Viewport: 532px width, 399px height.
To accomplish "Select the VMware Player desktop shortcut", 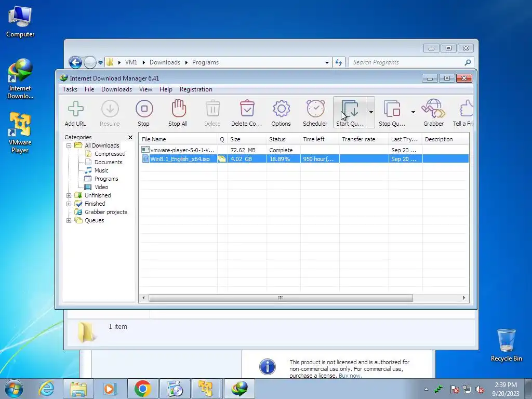I will pos(20,132).
